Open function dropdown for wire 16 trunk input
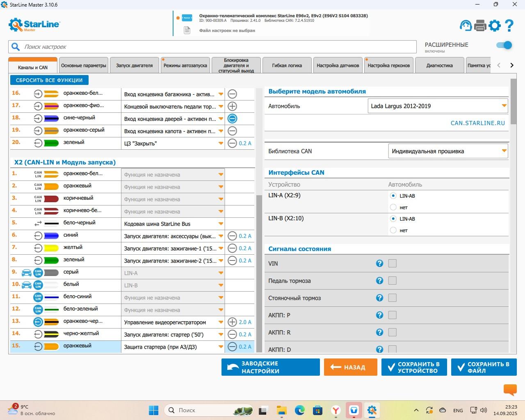Image resolution: width=525 pixels, height=420 pixels. click(173, 94)
